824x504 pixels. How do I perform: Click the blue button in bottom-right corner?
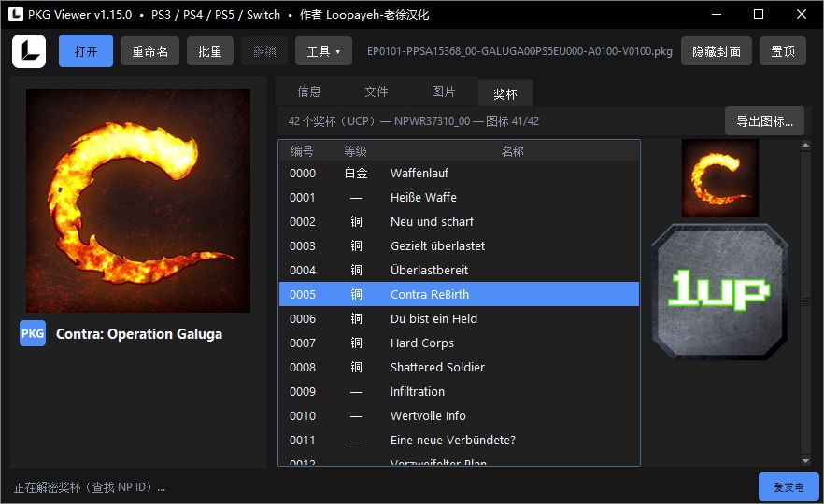(788, 486)
